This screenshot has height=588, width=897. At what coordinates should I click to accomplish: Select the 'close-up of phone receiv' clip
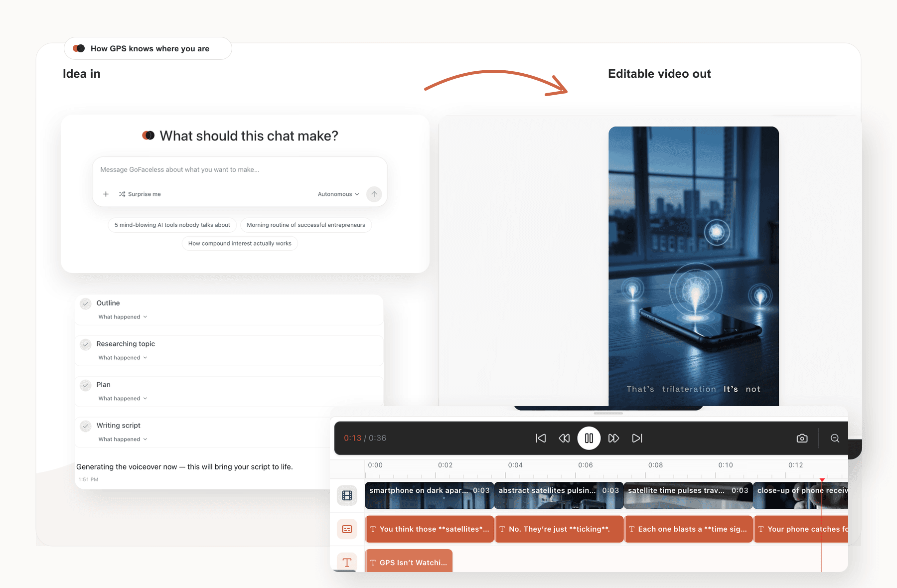tap(800, 495)
